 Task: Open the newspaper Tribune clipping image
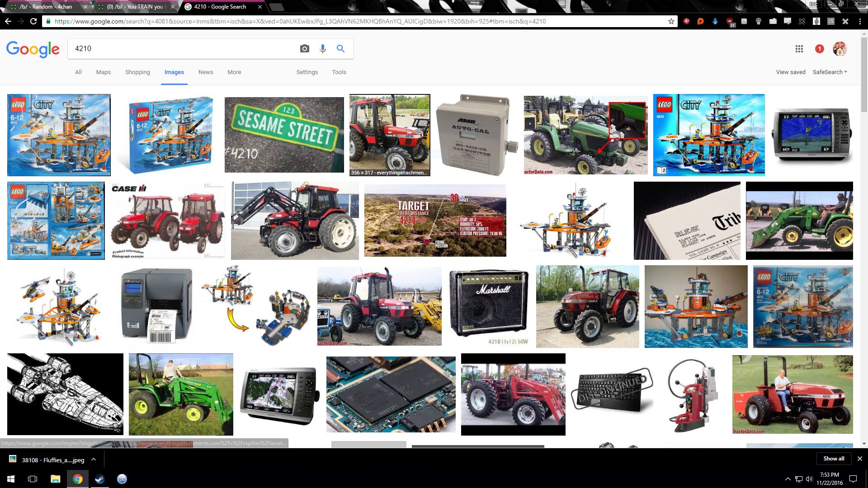[687, 221]
